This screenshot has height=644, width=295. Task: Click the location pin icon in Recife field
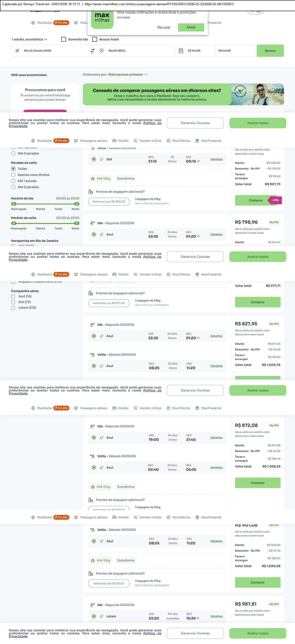tap(102, 51)
